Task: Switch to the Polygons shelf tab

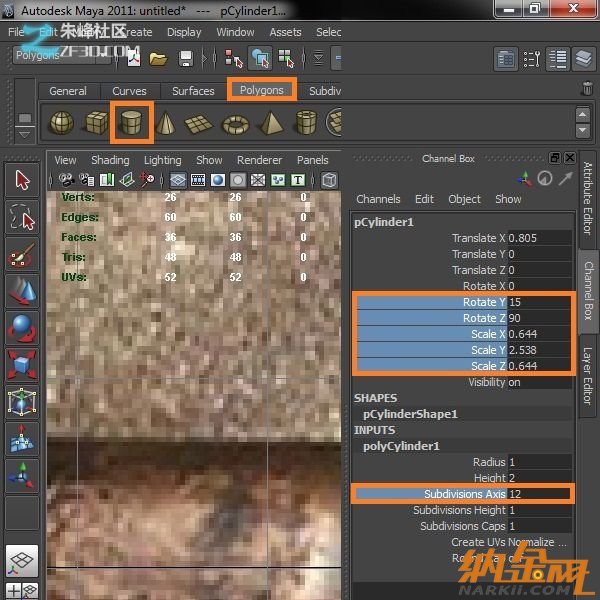Action: click(x=262, y=90)
